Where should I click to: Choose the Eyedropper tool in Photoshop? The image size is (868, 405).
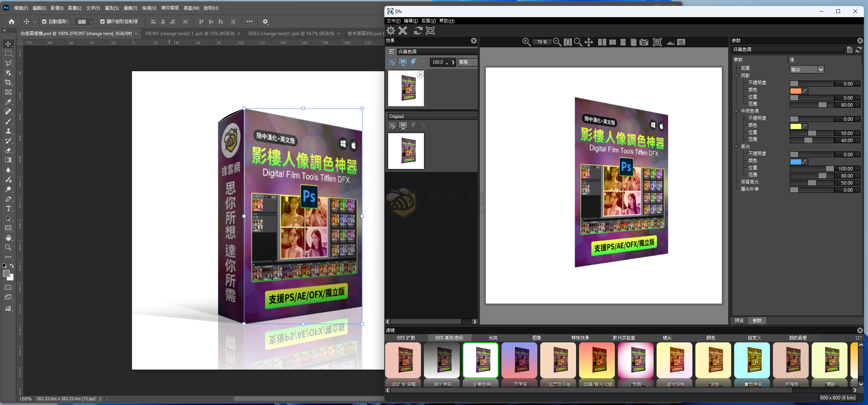click(8, 102)
